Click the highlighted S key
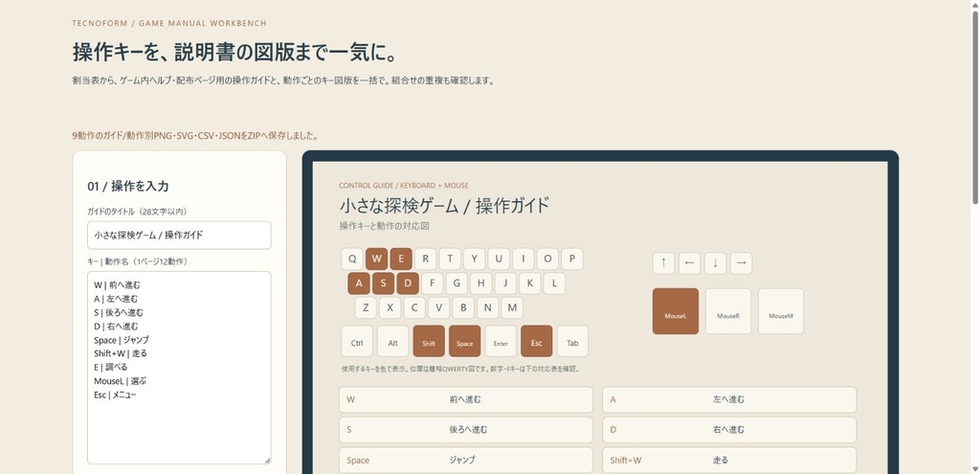 pyautogui.click(x=383, y=283)
